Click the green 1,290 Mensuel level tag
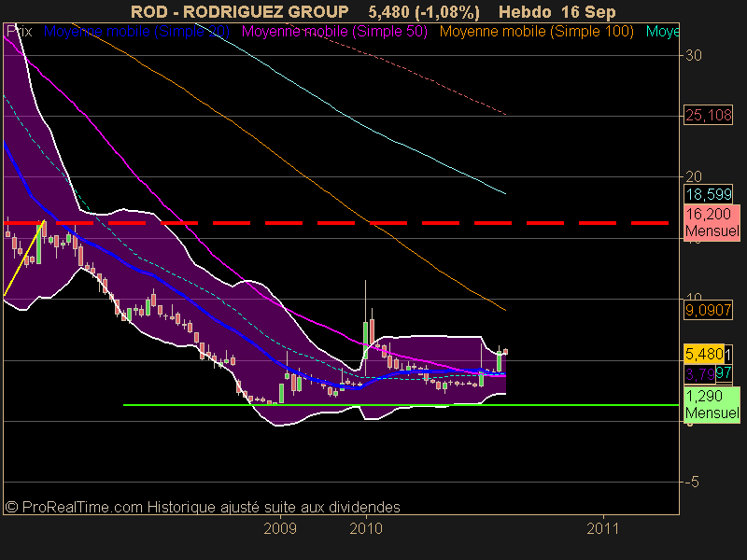 point(712,404)
